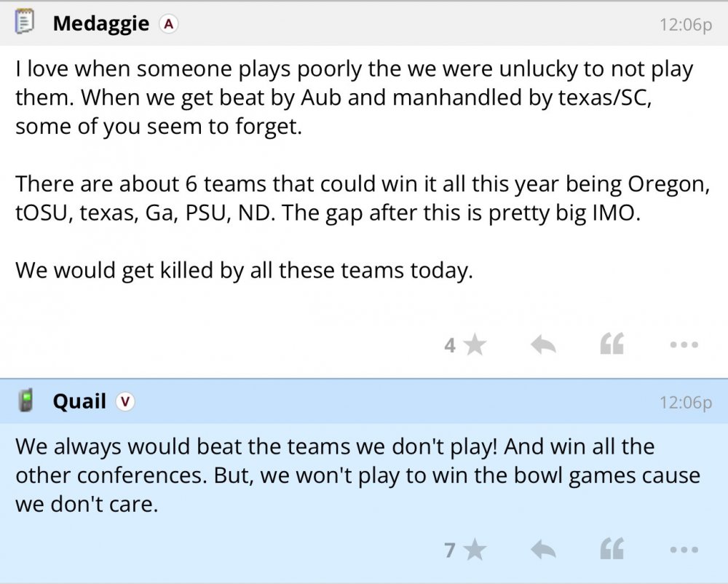Reply to Medaggie's post
The image size is (728, 584).
click(x=543, y=344)
